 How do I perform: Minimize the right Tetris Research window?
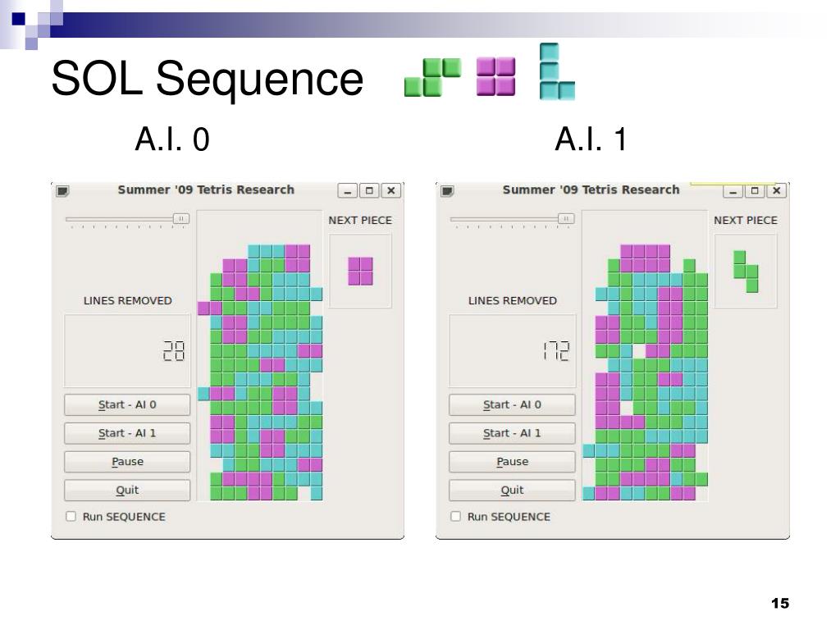733,190
